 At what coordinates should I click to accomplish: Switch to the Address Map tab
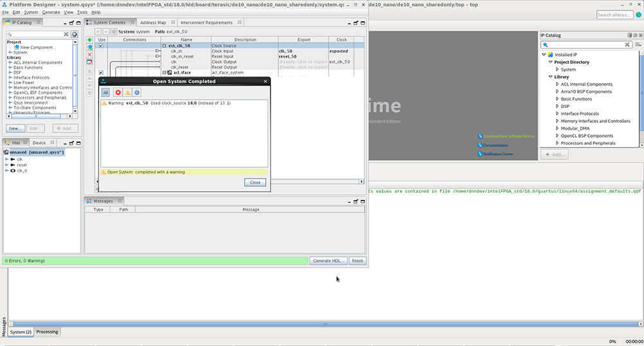pos(153,23)
